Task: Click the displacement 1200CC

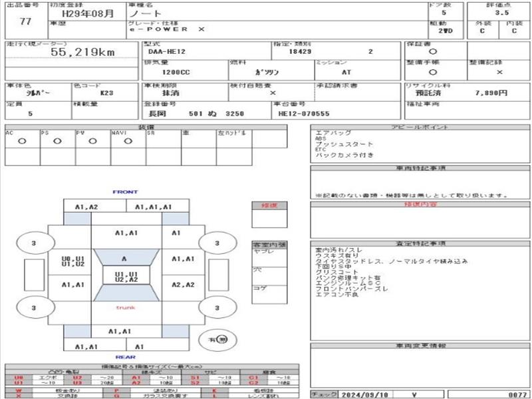Action: pyautogui.click(x=176, y=72)
